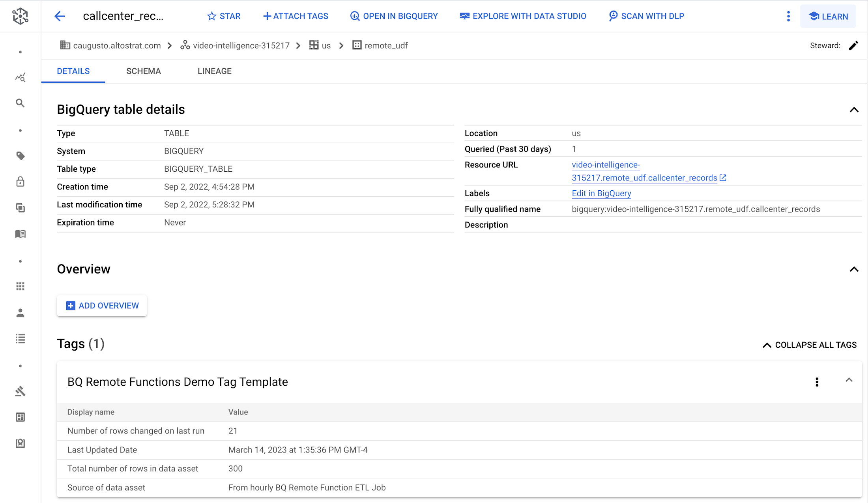Collapse all tags
Screen dimensions: 868x503
[x=810, y=345]
